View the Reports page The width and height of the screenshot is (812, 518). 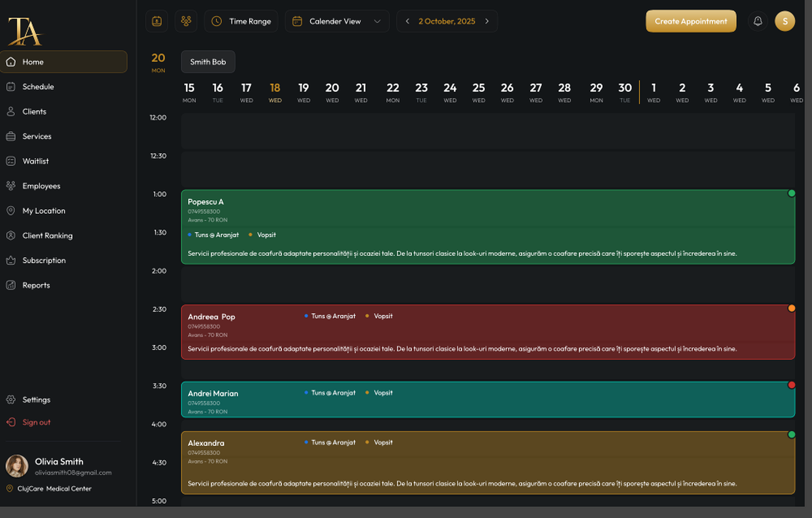(x=36, y=285)
